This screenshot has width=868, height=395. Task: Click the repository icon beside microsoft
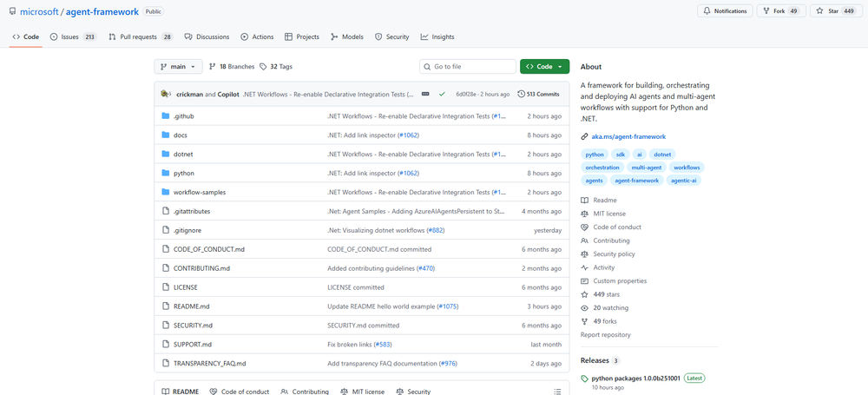pyautogui.click(x=13, y=11)
